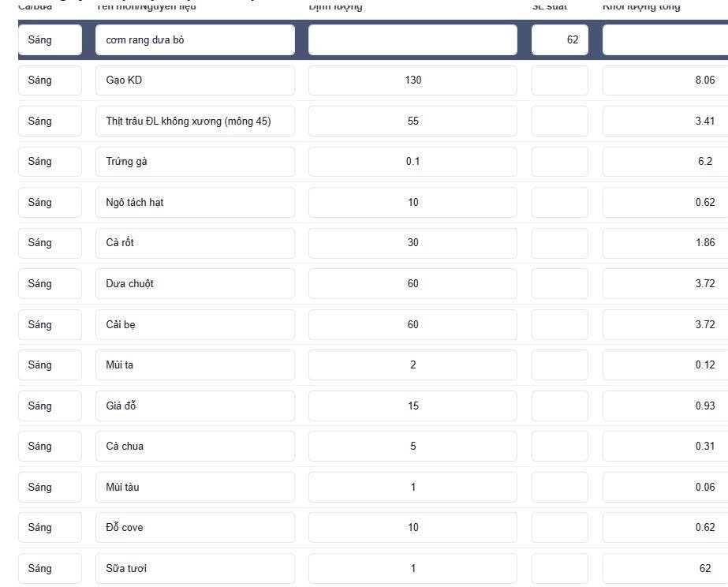Screen dimensions: 728x587
Task: Click total 0.06 for Mùi tàu
Action: pyautogui.click(x=666, y=487)
